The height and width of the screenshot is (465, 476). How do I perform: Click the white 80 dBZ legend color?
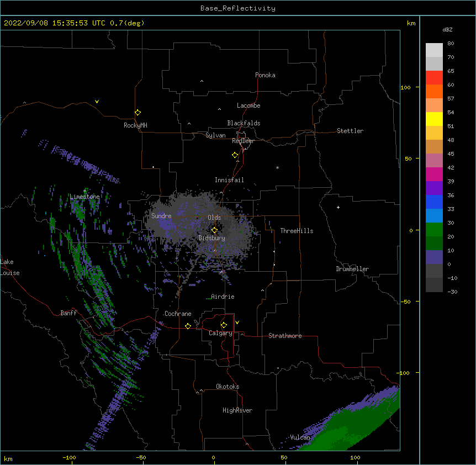[434, 50]
